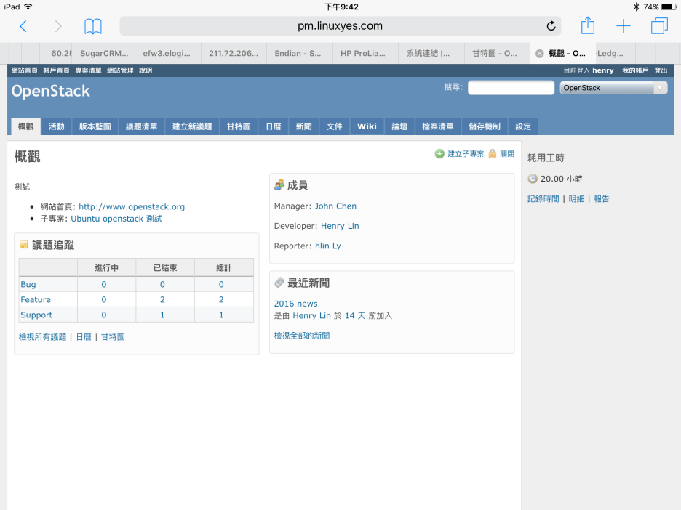The image size is (681, 510).
Task: Open 版本藍圖 roadmap project tab
Action: click(x=95, y=126)
